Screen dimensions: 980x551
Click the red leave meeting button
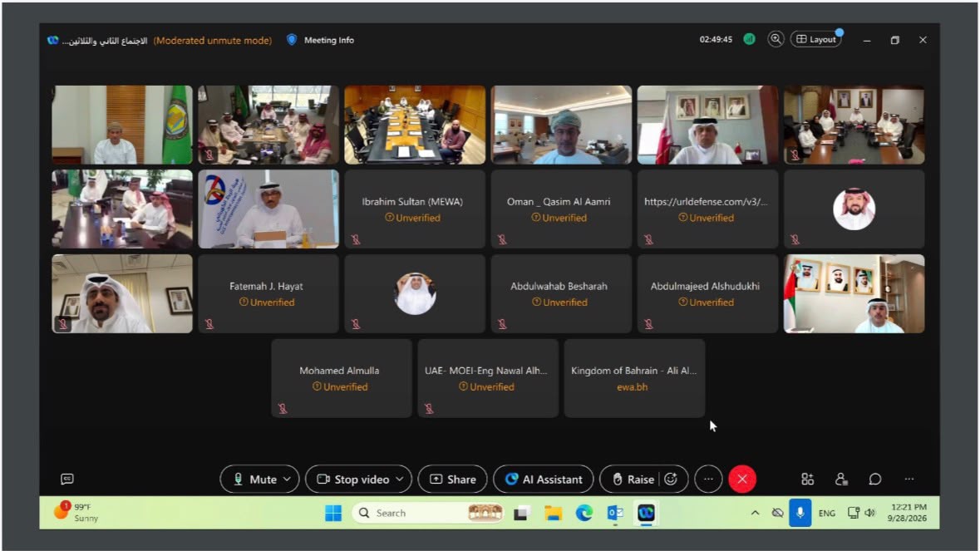pos(742,480)
